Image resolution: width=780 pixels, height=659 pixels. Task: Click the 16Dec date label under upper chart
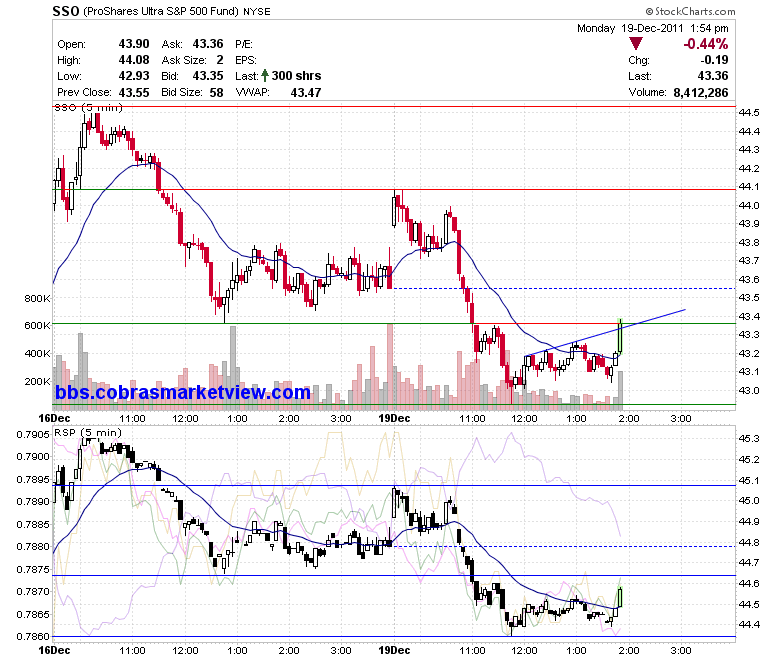coord(54,418)
